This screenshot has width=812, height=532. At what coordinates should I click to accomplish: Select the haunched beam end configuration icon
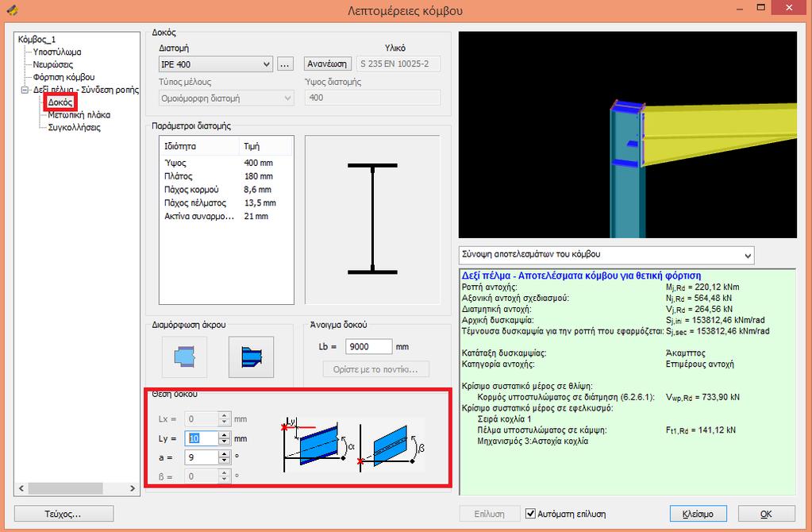(251, 357)
